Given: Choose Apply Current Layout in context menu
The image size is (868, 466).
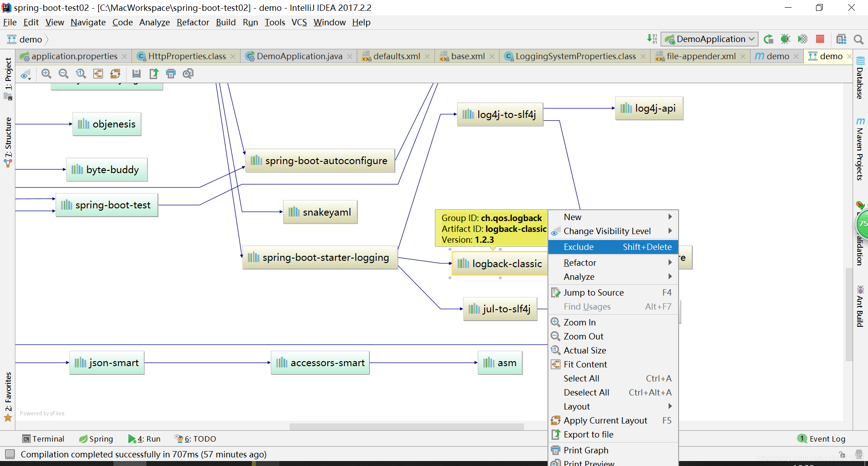Looking at the screenshot, I should click(613, 420).
